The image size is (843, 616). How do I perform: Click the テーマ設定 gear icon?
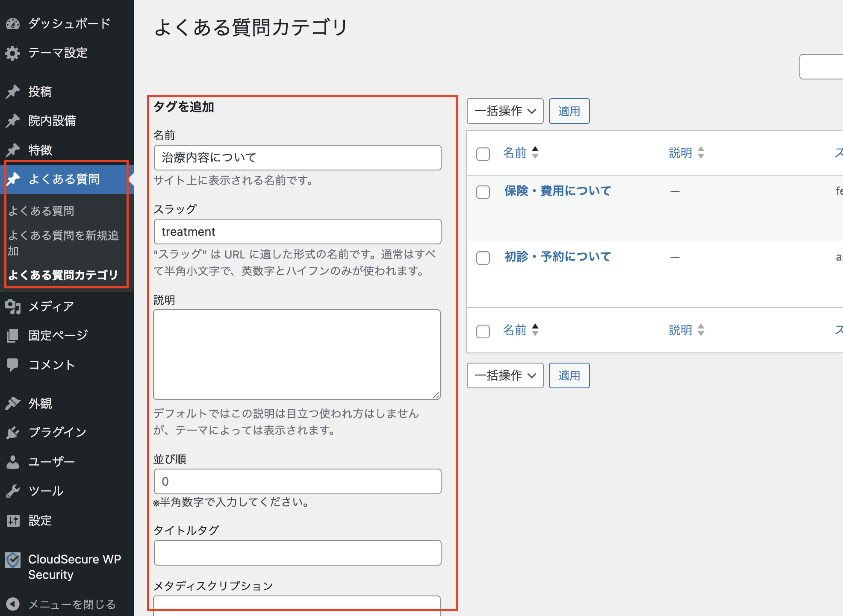coord(13,53)
